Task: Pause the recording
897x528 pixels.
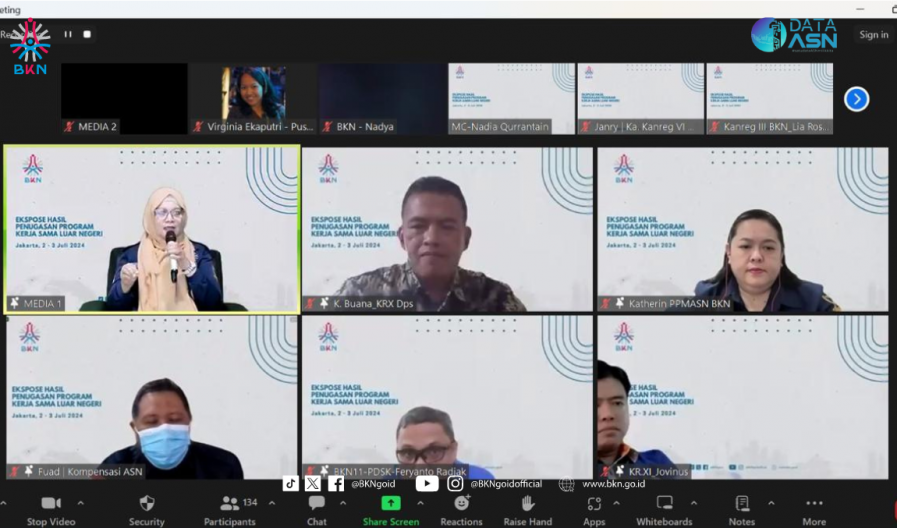Action: (68, 34)
